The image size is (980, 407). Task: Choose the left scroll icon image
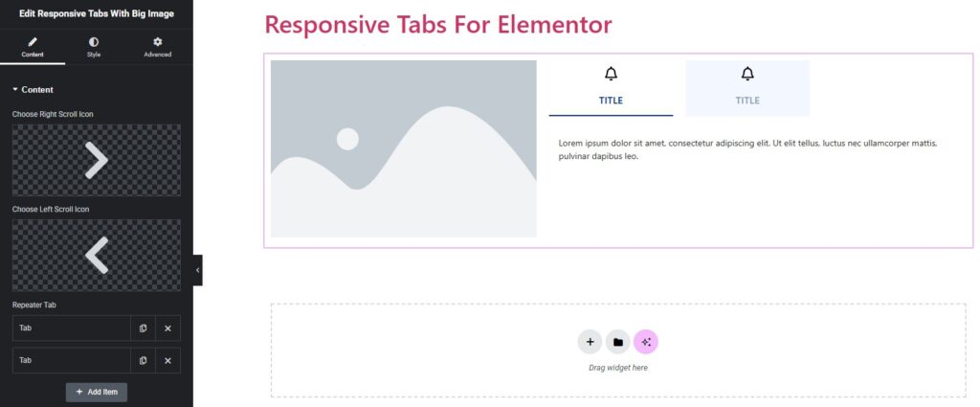(97, 256)
